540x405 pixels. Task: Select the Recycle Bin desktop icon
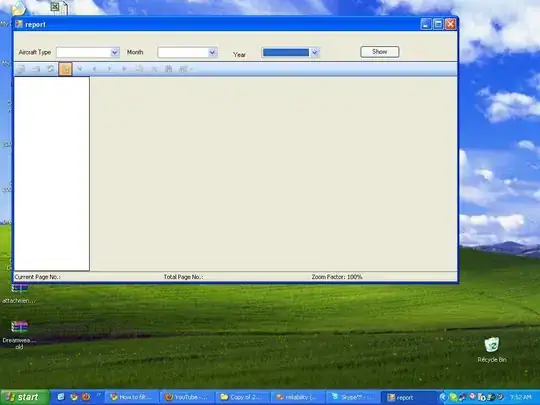click(x=492, y=350)
